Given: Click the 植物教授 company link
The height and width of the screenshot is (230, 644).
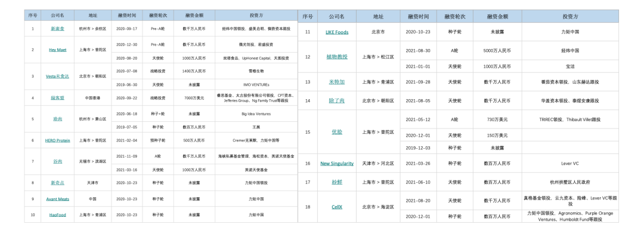Looking at the screenshot, I should [337, 57].
